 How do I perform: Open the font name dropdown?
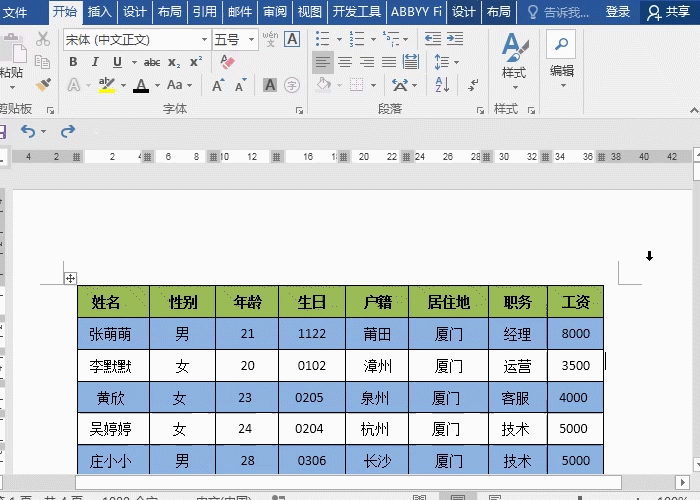pos(204,40)
